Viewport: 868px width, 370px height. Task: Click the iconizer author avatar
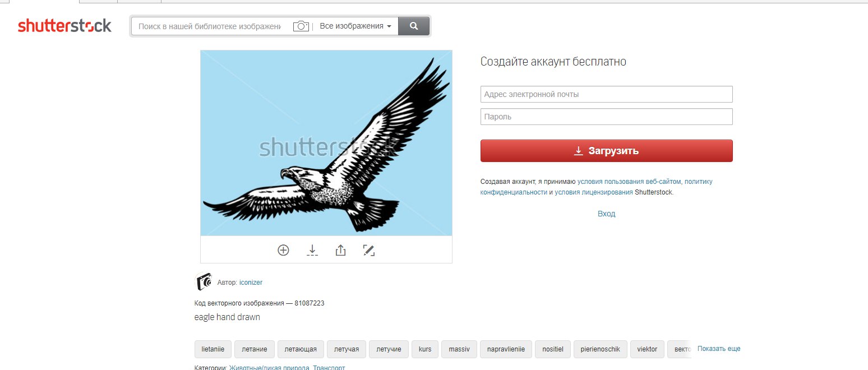(x=204, y=281)
